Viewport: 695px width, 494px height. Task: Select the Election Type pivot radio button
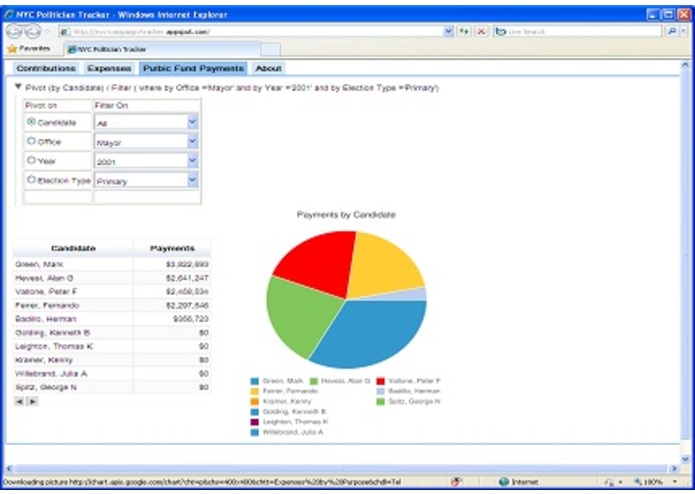(x=31, y=180)
